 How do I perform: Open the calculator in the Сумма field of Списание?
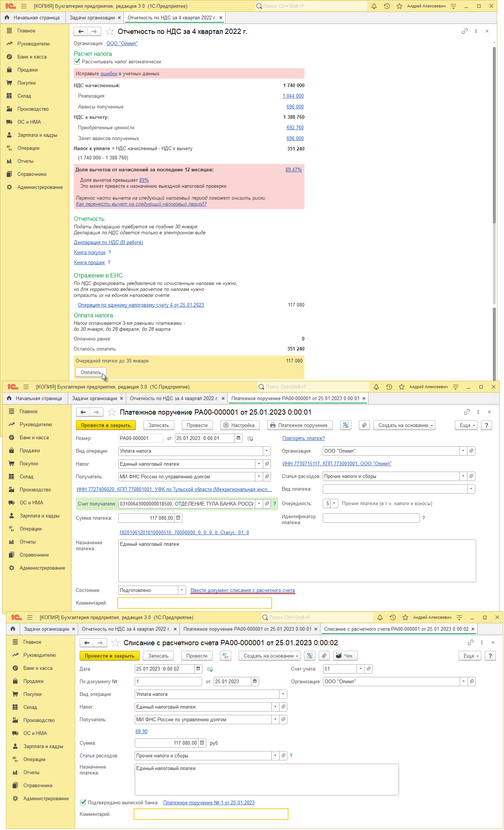(202, 743)
